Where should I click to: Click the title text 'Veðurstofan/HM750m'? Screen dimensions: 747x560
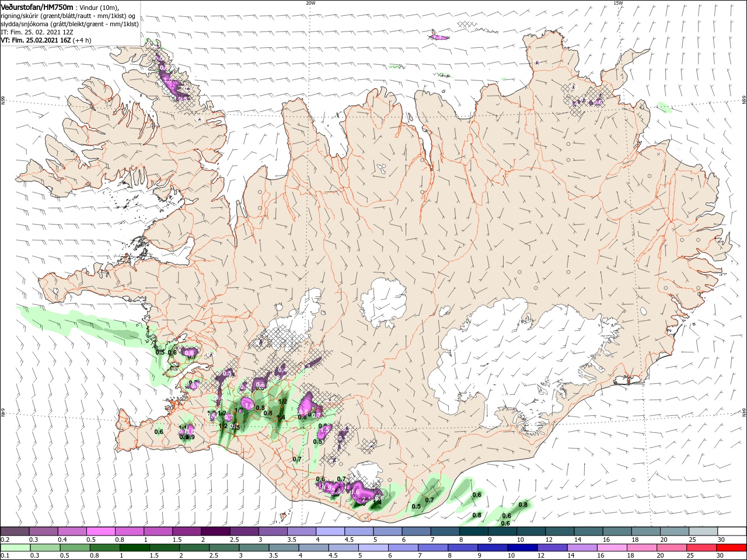coord(37,6)
